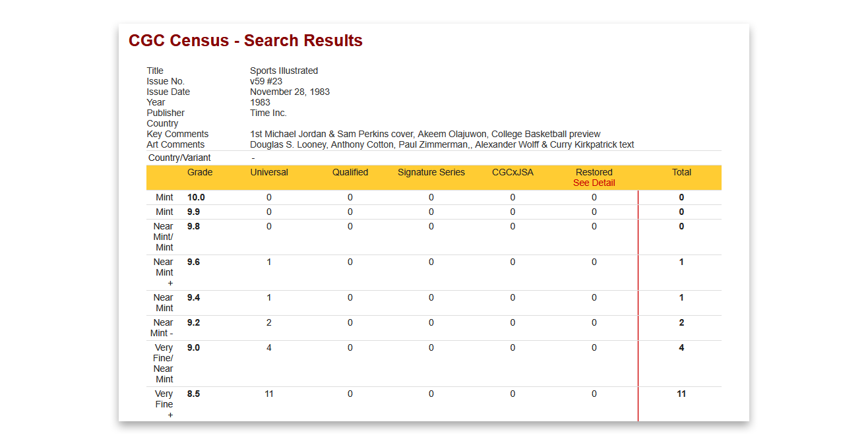The height and width of the screenshot is (445, 868).
Task: Select the 10.0 grade cell
Action: pos(196,197)
